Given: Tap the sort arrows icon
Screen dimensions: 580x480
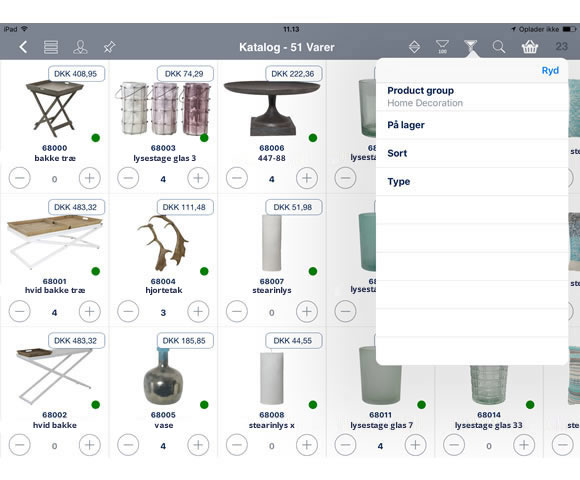Looking at the screenshot, I should [x=414, y=47].
